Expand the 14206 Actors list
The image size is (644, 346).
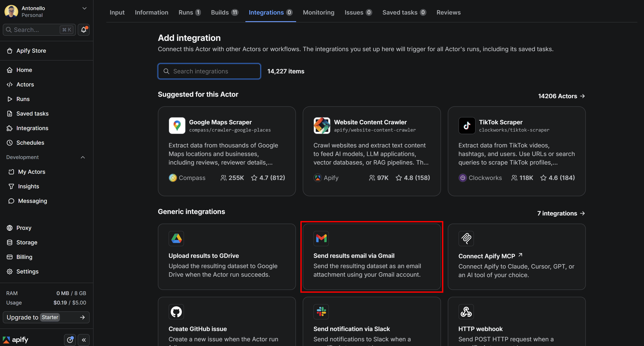click(561, 96)
